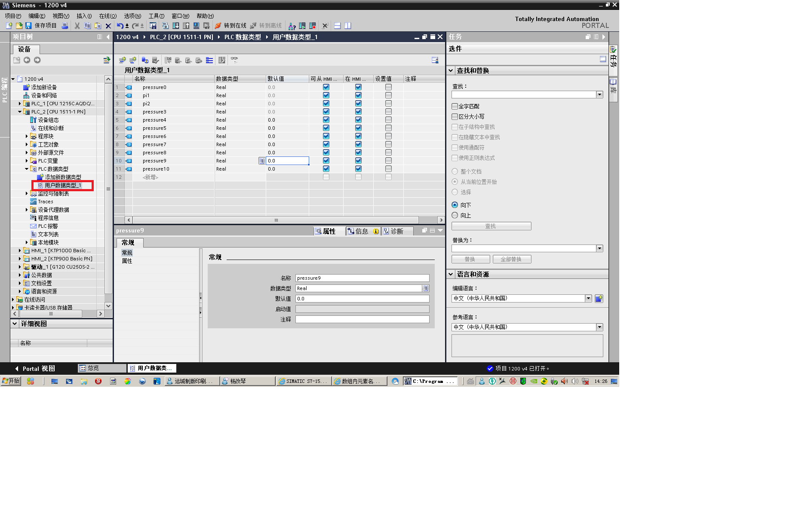Screen dimensions: 811x532
Task: Switch to Portal 视图
Action: [35, 369]
